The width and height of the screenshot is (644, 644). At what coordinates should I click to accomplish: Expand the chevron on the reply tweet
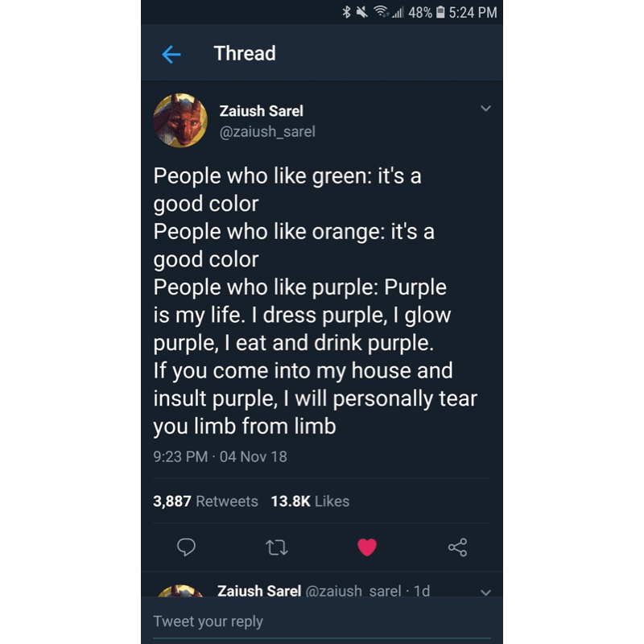point(485,592)
